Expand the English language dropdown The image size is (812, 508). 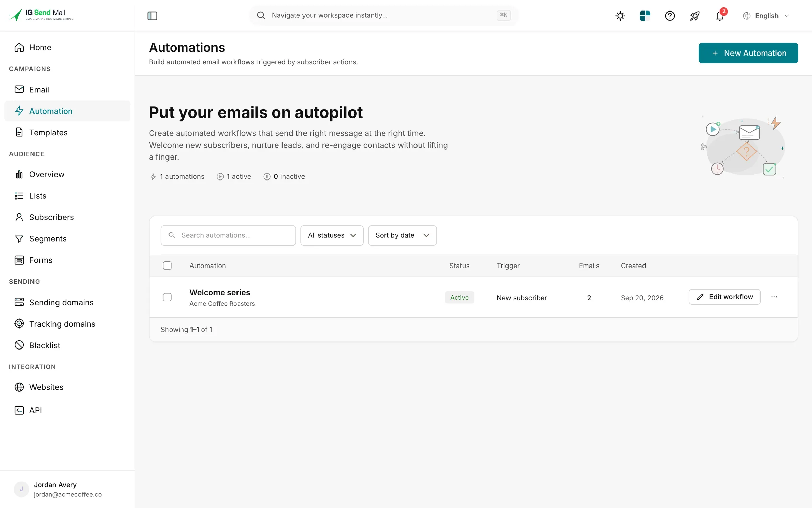click(766, 16)
